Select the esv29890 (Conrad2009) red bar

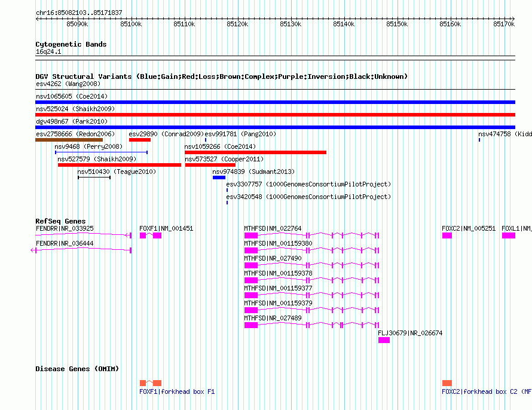(x=140, y=140)
